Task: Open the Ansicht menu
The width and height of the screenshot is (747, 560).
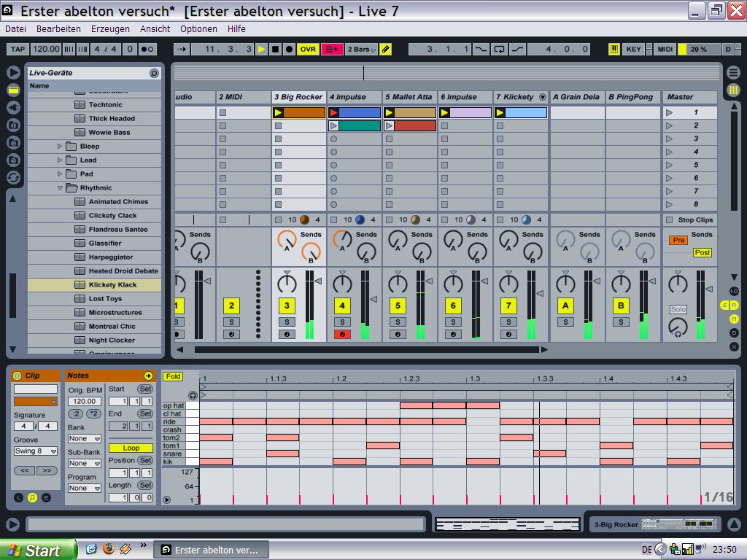Action: [155, 29]
